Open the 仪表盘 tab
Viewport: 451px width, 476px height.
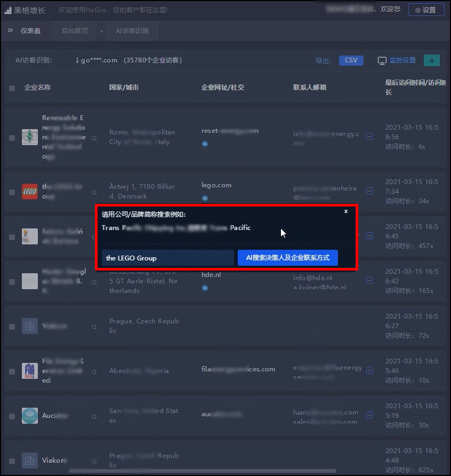[x=30, y=31]
